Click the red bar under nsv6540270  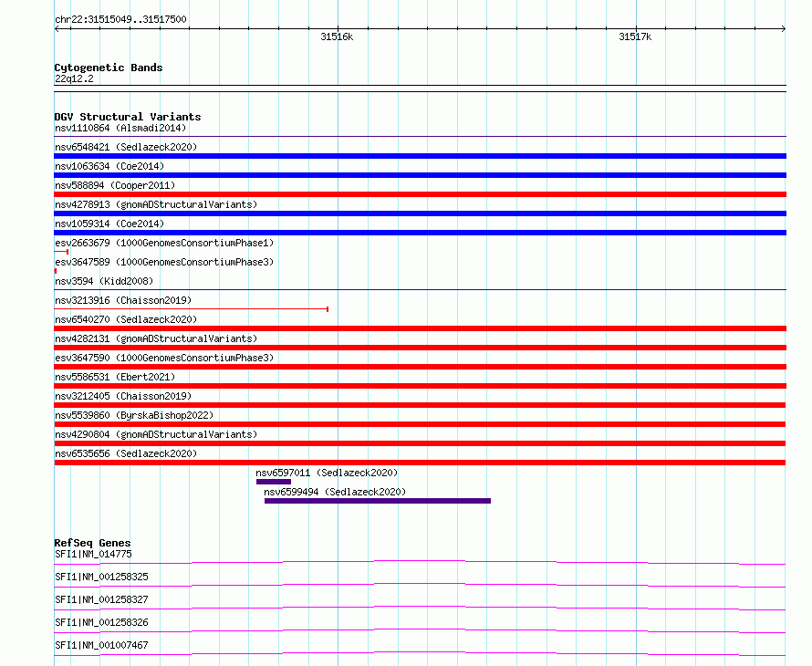(420, 328)
